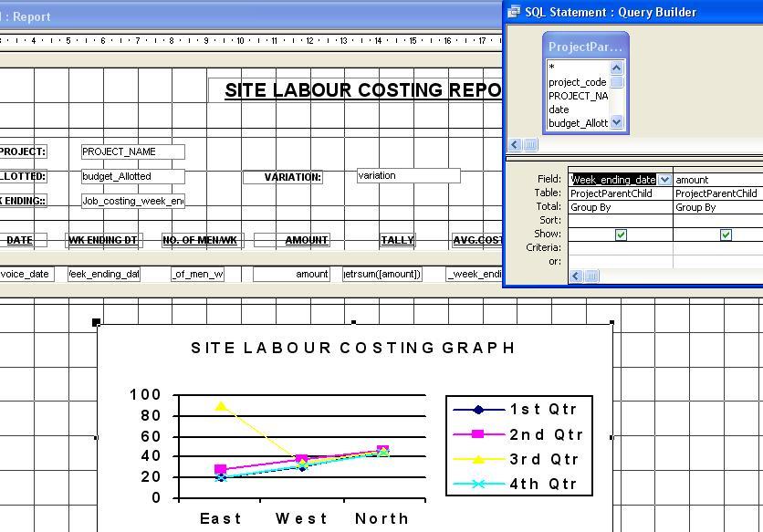Screen dimensions: 763x532
Task: Click the 4th Qtr legend entry
Action: click(516, 484)
